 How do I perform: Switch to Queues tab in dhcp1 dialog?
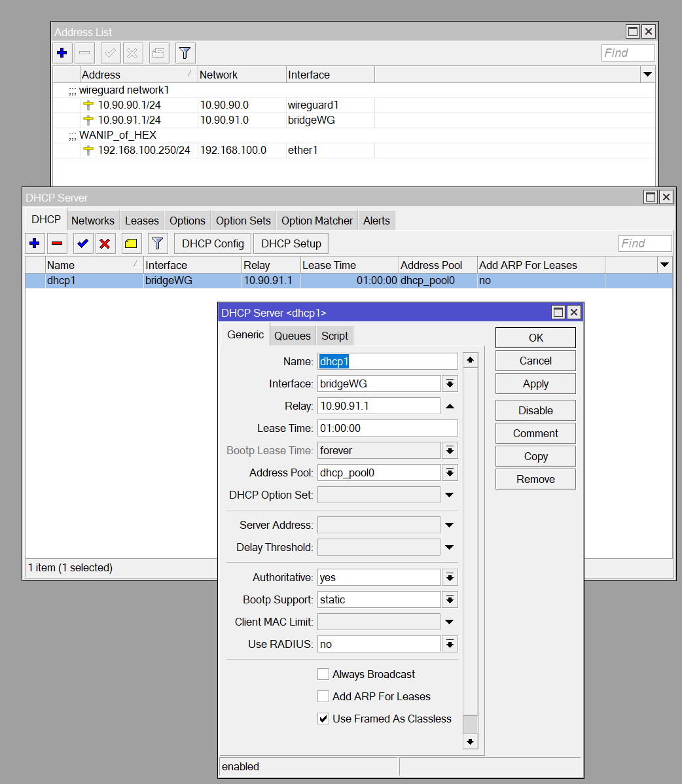tap(293, 336)
